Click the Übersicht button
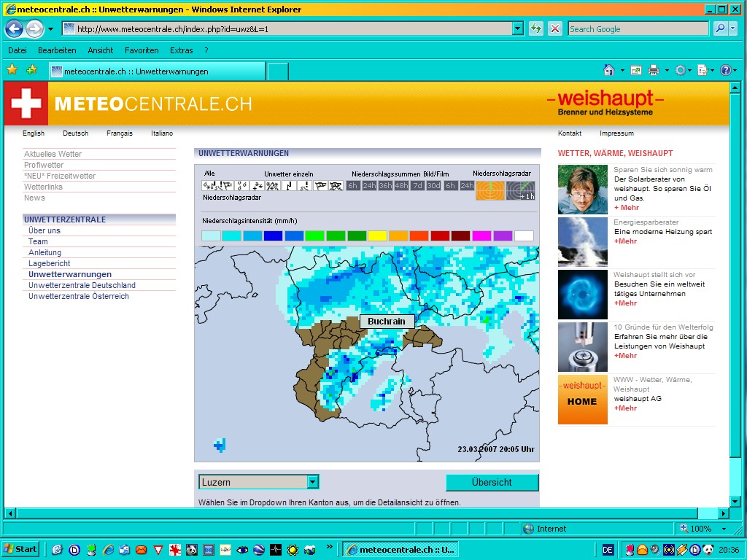Image resolution: width=747 pixels, height=560 pixels. coord(492,483)
